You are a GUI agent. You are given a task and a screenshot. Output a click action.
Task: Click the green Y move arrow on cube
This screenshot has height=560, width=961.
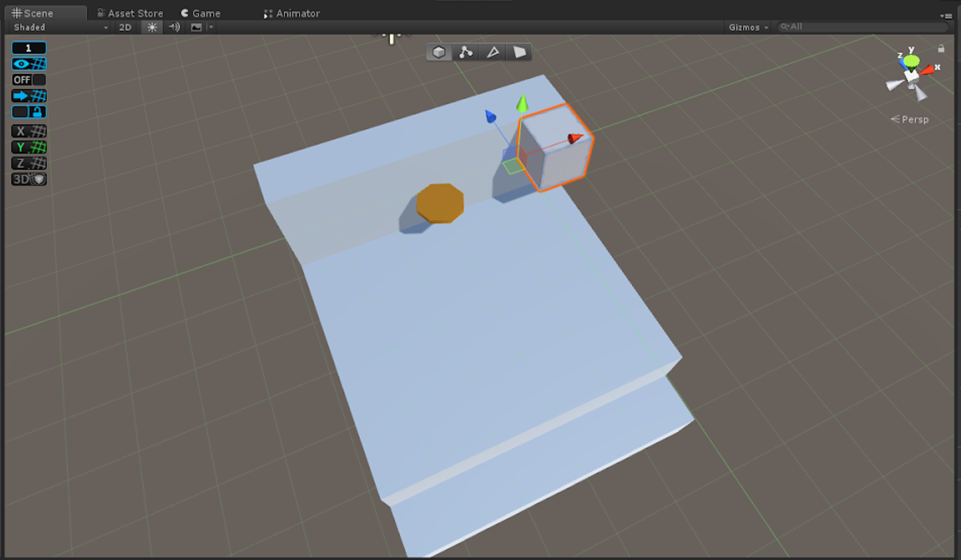tap(522, 103)
